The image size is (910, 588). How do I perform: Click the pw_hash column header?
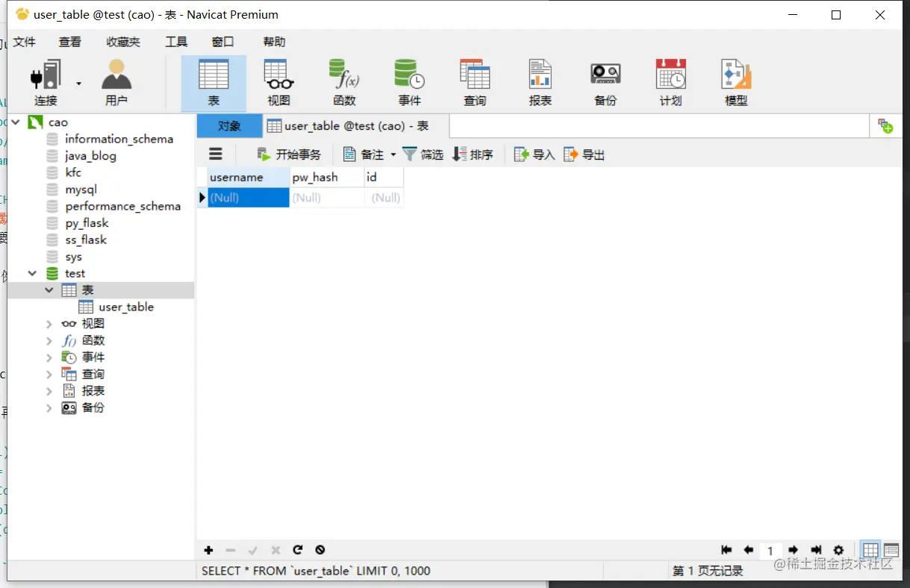click(326, 178)
